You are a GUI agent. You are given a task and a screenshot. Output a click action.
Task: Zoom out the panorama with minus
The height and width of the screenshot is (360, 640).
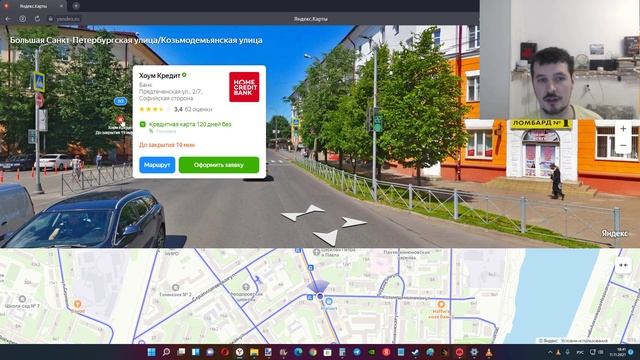click(623, 145)
